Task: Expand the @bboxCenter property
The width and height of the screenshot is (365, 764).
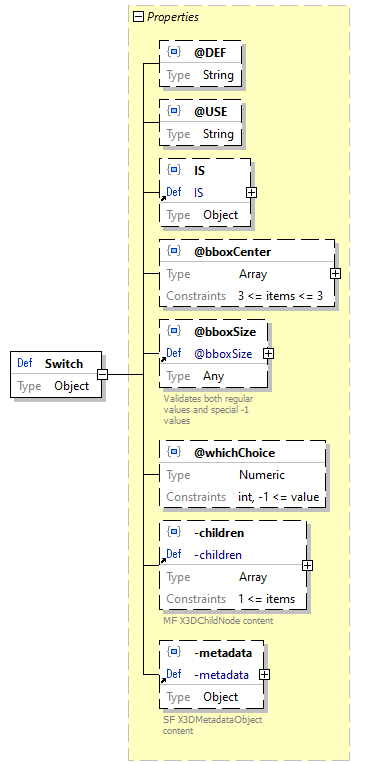Action: click(335, 273)
